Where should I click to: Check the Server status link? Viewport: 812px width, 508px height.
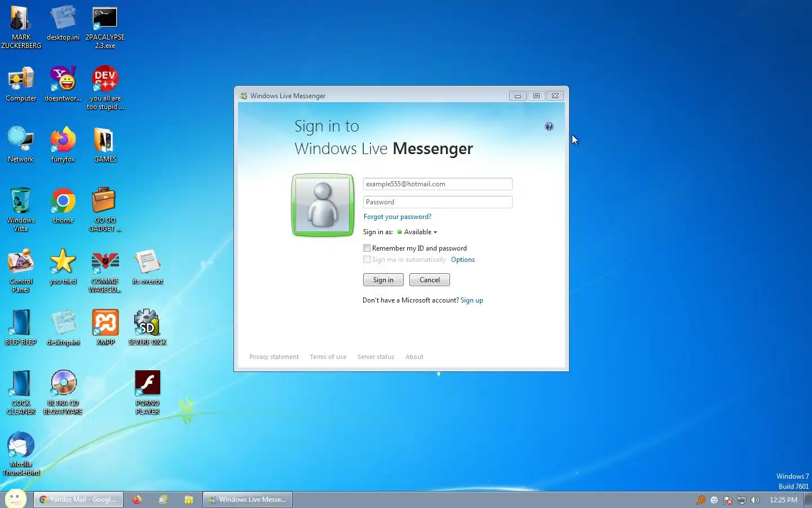(376, 357)
